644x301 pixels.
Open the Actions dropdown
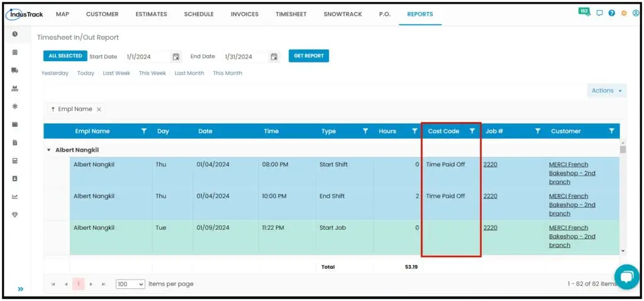pyautogui.click(x=607, y=91)
